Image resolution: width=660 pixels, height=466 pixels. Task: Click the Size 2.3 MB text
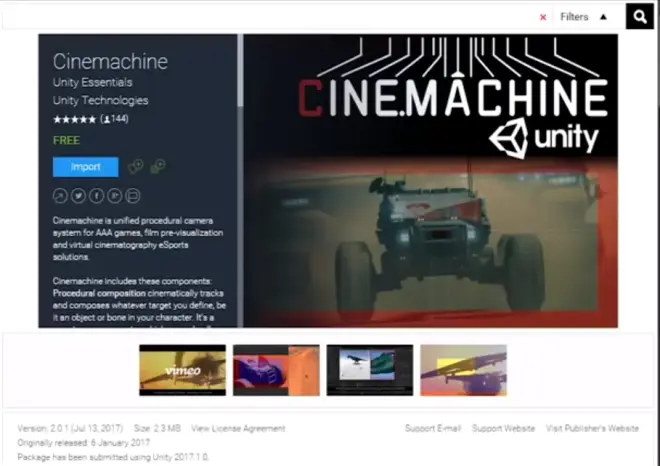pos(157,429)
